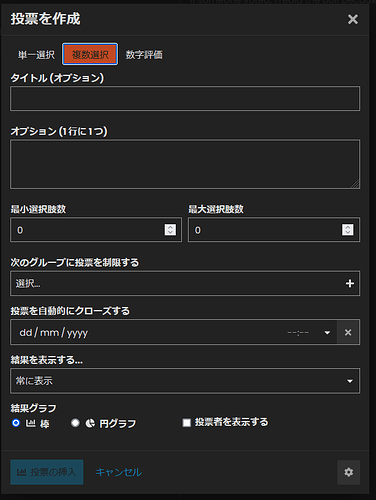The image size is (376, 500).
Task: Select the 棒 radio button
Action: pyautogui.click(x=16, y=423)
